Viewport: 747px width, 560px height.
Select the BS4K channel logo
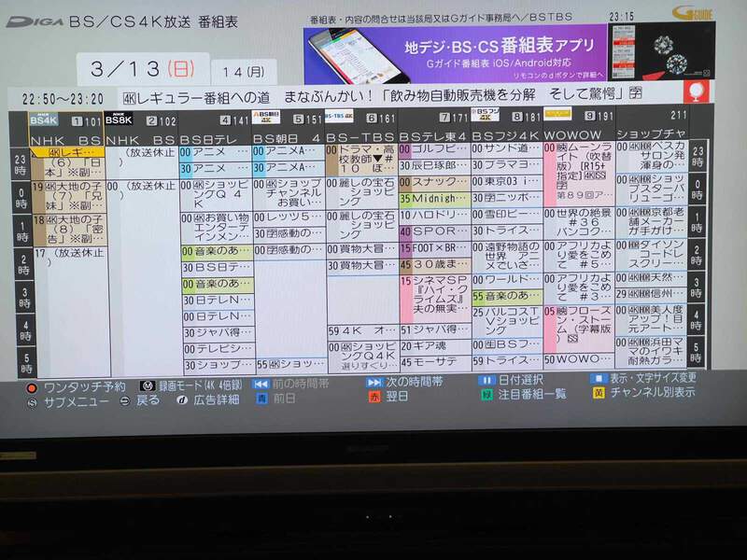click(x=43, y=119)
